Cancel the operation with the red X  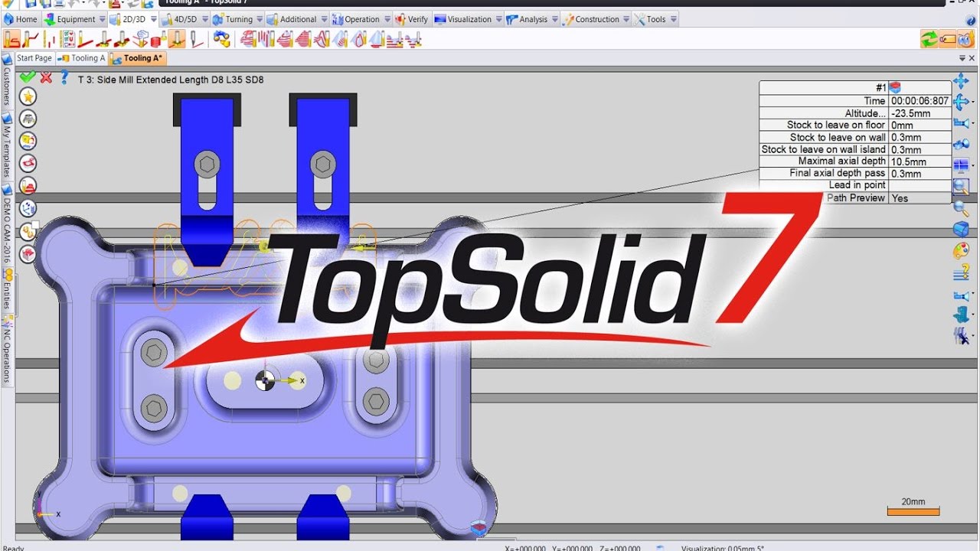[47, 77]
